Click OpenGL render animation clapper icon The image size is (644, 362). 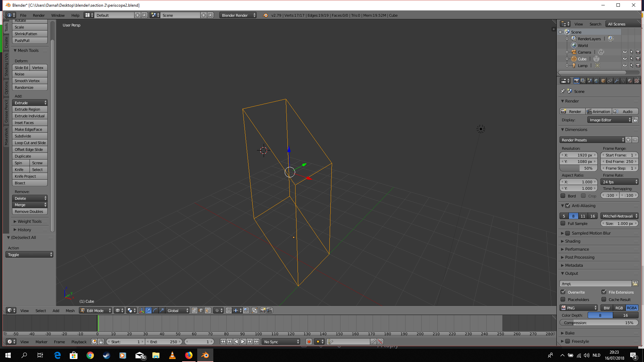point(269,310)
